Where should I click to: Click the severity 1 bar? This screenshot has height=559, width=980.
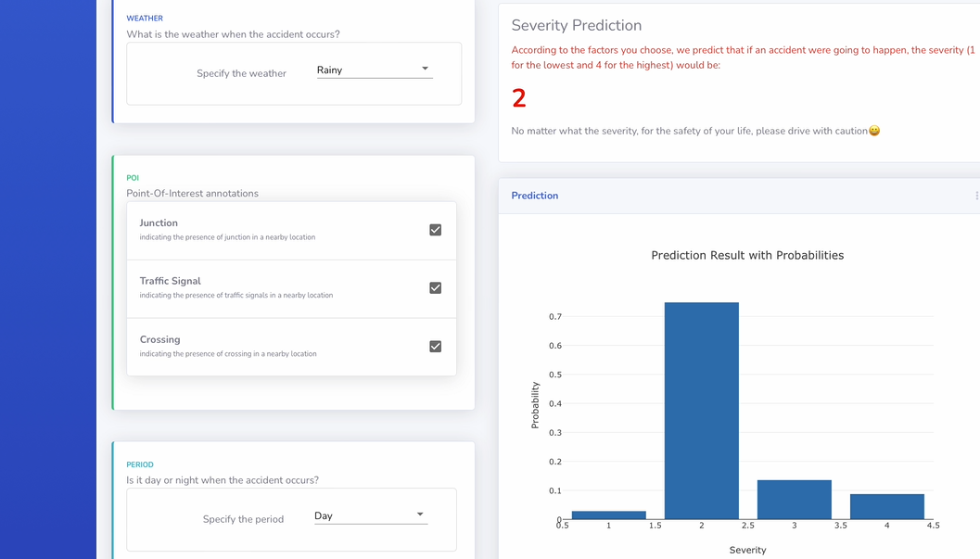(x=608, y=515)
